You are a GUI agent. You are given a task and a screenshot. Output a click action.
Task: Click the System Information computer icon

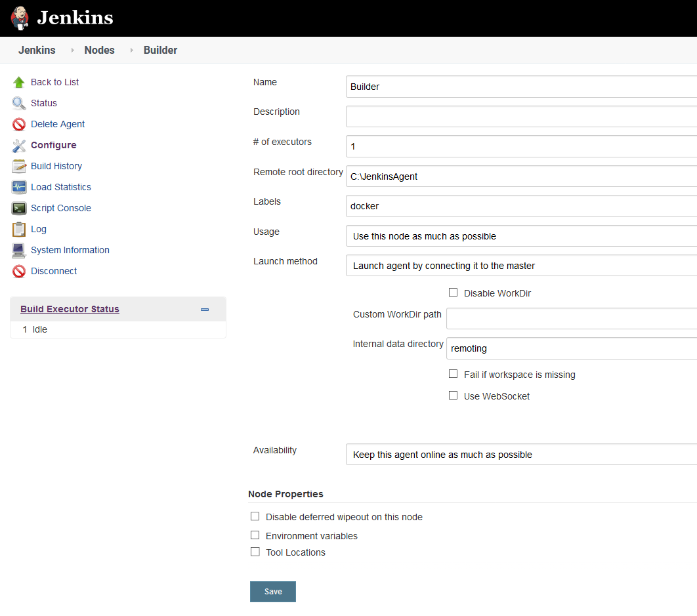click(x=19, y=250)
